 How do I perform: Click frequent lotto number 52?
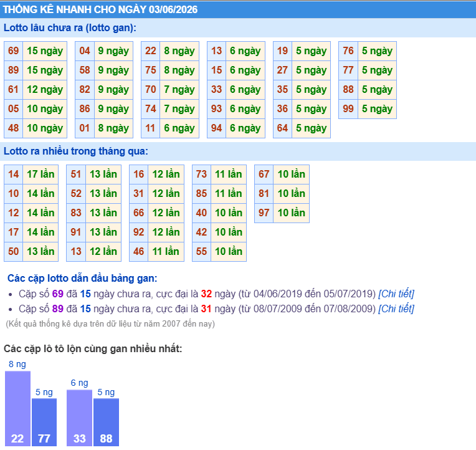click(76, 193)
